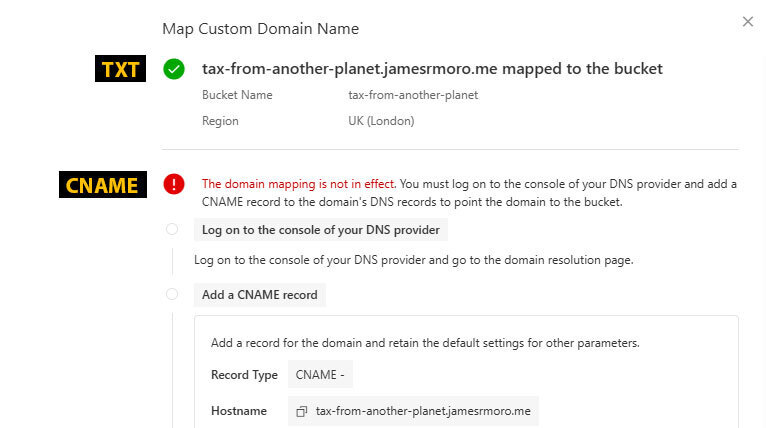
Task: Select the step circle for Add a CNAME record
Action: pyautogui.click(x=172, y=294)
